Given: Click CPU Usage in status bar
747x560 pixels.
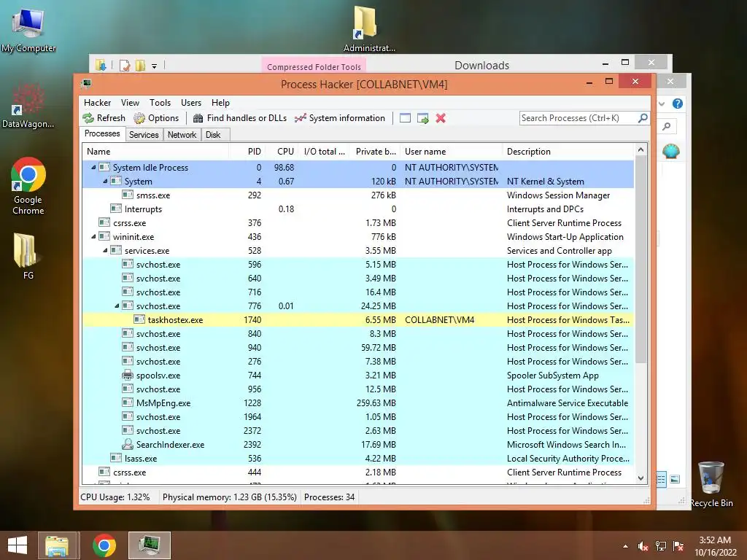Looking at the screenshot, I should (x=115, y=497).
